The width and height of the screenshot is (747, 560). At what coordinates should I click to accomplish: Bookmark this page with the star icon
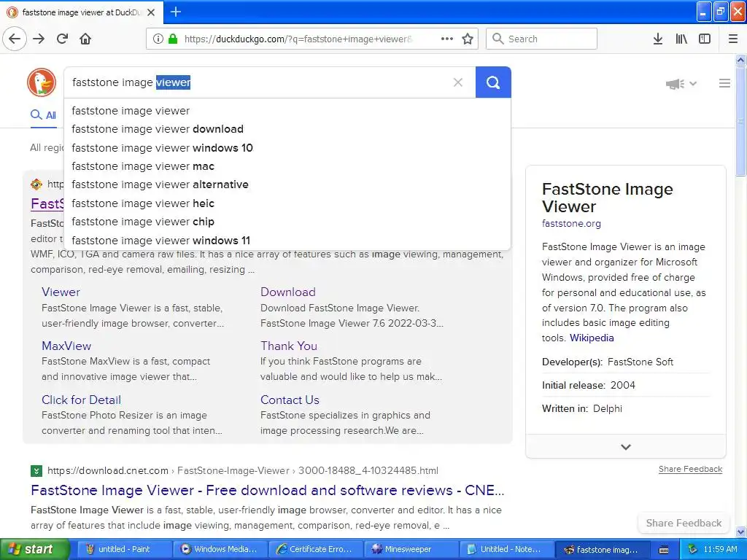468,39
